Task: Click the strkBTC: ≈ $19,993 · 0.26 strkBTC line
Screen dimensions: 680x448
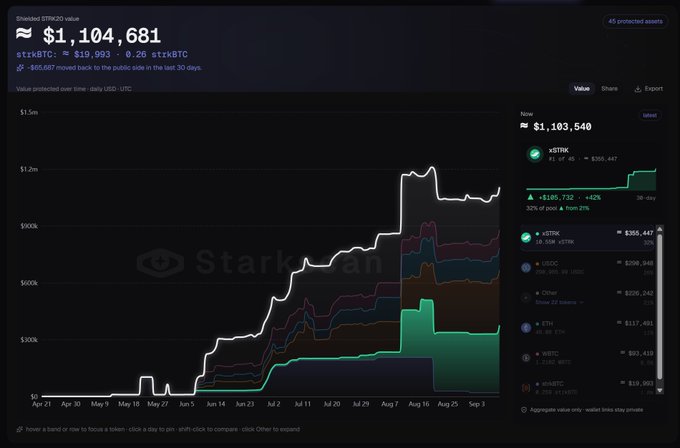Action: click(x=102, y=55)
